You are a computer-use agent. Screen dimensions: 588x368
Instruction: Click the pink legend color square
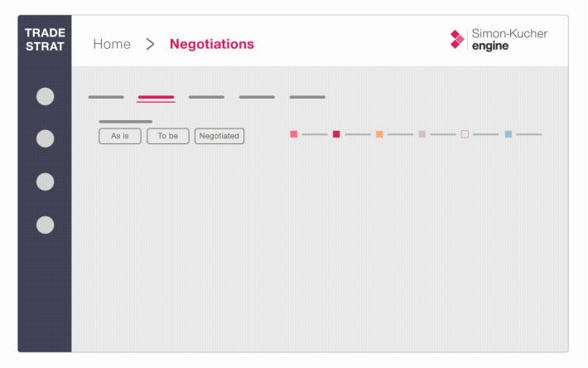(294, 134)
